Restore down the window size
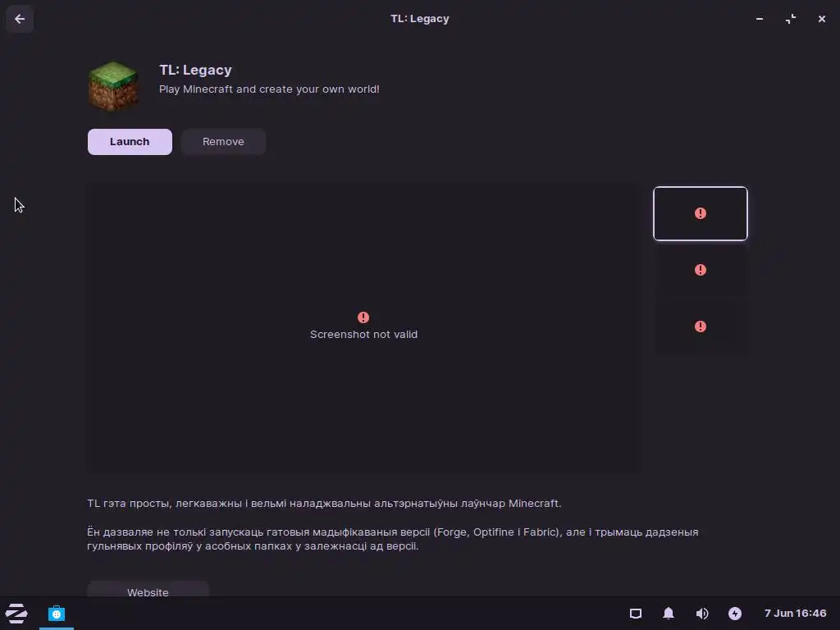This screenshot has width=840, height=630. pyautogui.click(x=791, y=19)
